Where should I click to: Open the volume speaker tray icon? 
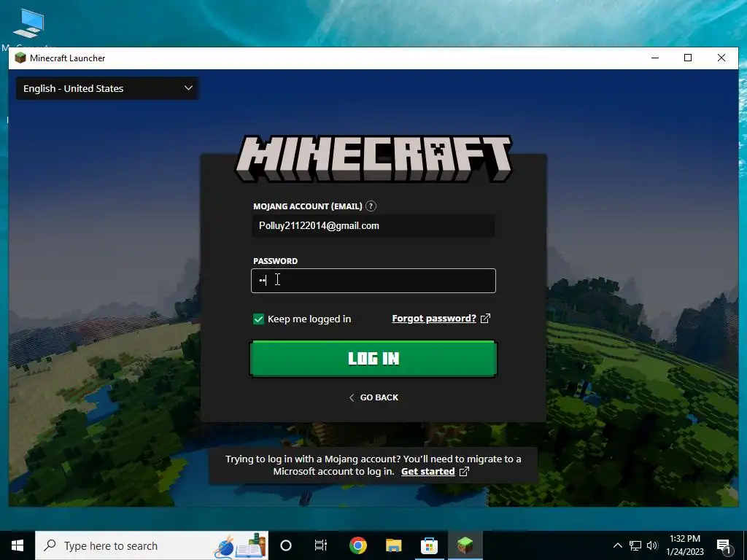pos(652,545)
